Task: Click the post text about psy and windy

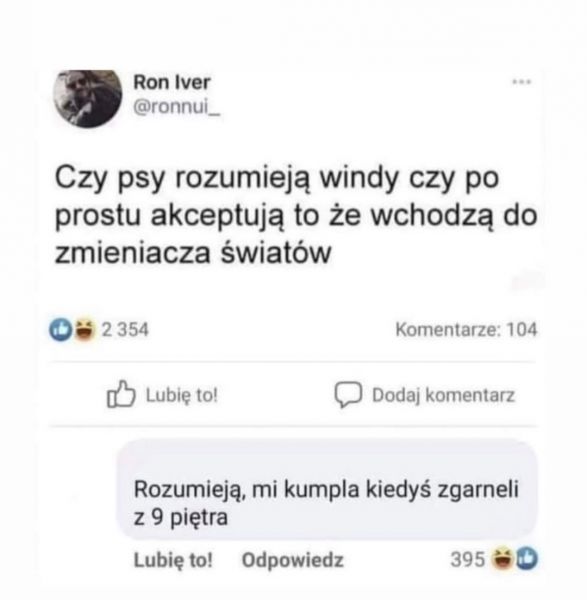Action: coord(296,215)
